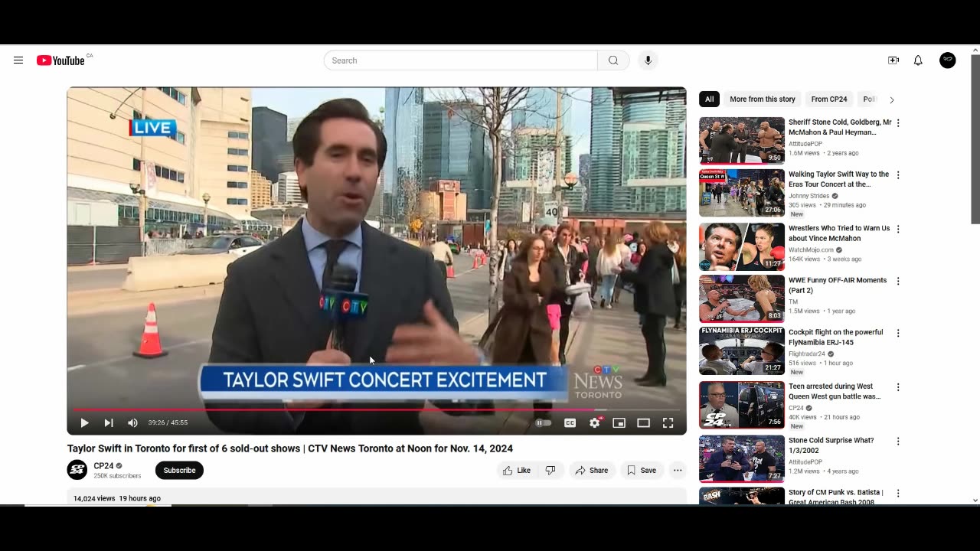
Task: Open Cockpit flight FlyNamibia video thumbnail
Action: pyautogui.click(x=742, y=351)
